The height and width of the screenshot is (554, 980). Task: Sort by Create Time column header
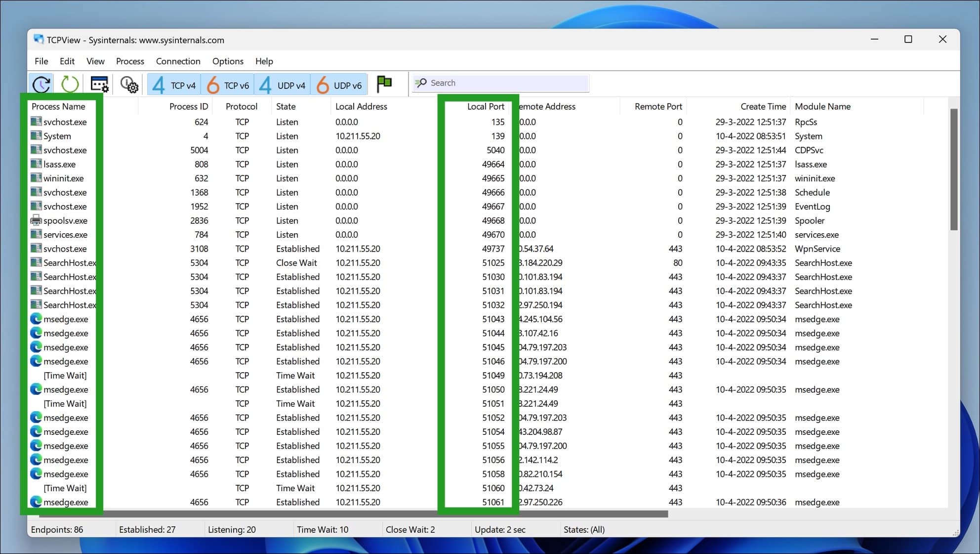[x=763, y=106]
